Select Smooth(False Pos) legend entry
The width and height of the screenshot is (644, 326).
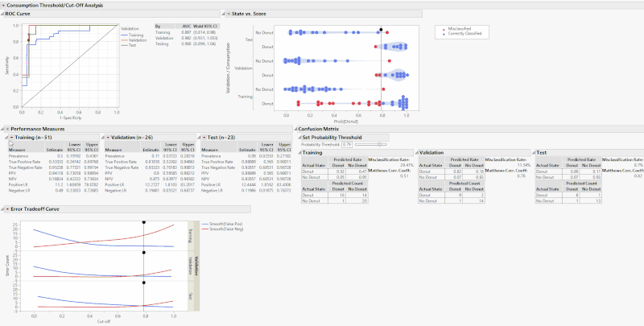[222, 224]
